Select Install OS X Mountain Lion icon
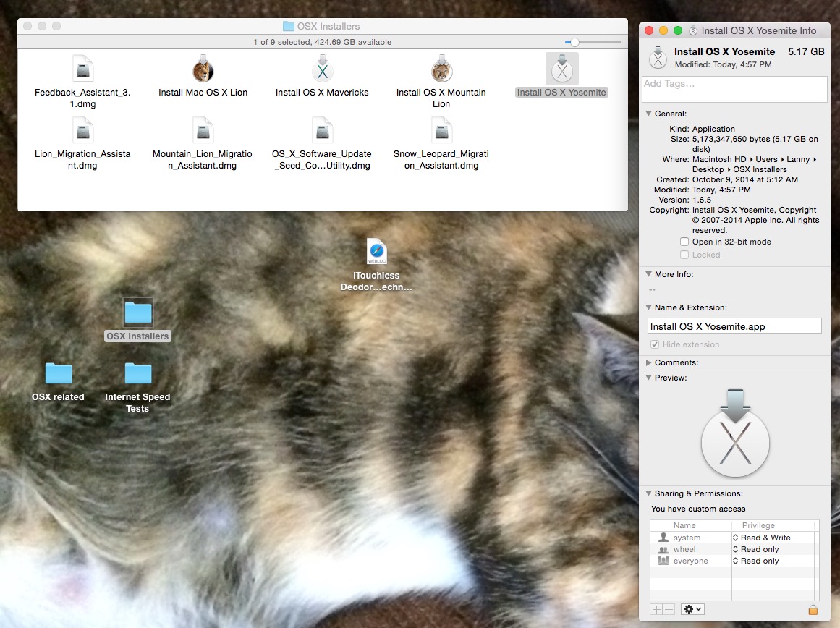The width and height of the screenshot is (840, 628). (x=441, y=69)
